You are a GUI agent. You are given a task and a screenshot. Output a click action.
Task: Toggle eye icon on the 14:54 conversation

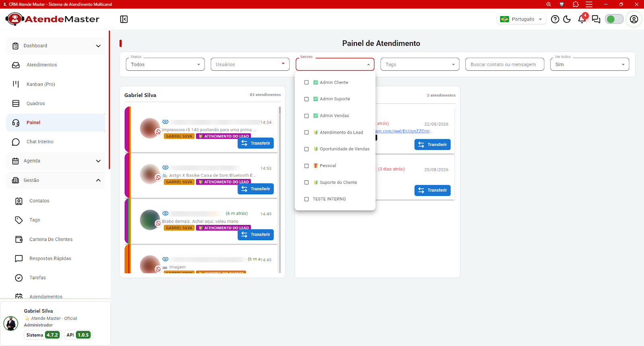(x=165, y=122)
